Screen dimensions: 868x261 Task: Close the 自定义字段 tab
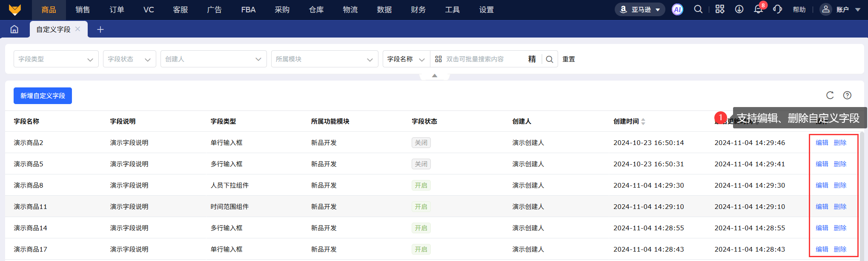coord(78,29)
